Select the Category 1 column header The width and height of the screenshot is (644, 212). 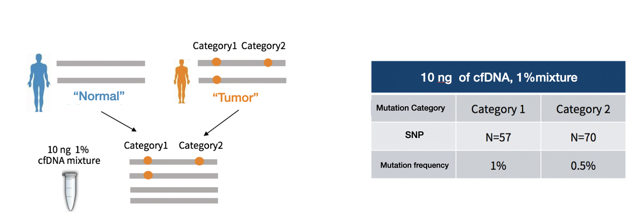(498, 109)
